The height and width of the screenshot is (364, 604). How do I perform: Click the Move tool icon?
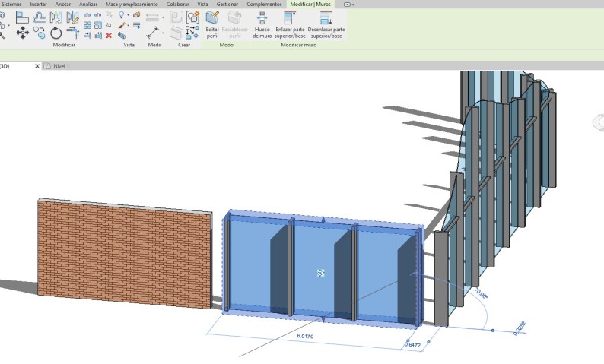(x=22, y=33)
